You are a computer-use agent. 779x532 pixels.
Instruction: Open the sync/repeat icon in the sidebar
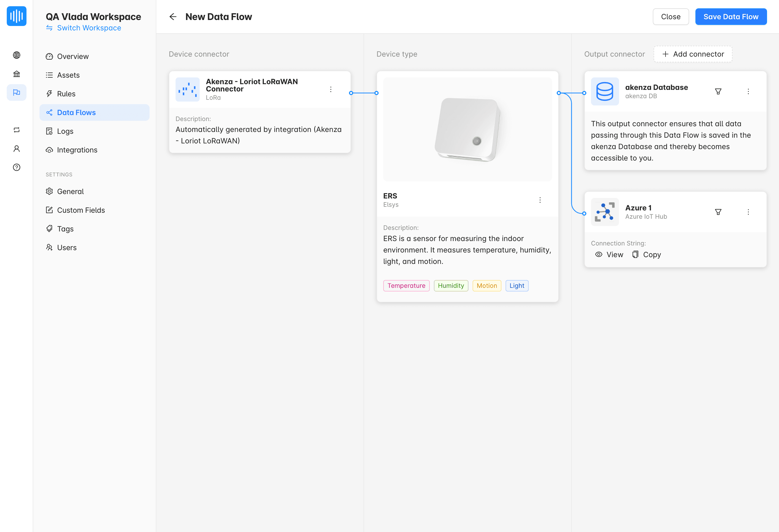click(16, 130)
